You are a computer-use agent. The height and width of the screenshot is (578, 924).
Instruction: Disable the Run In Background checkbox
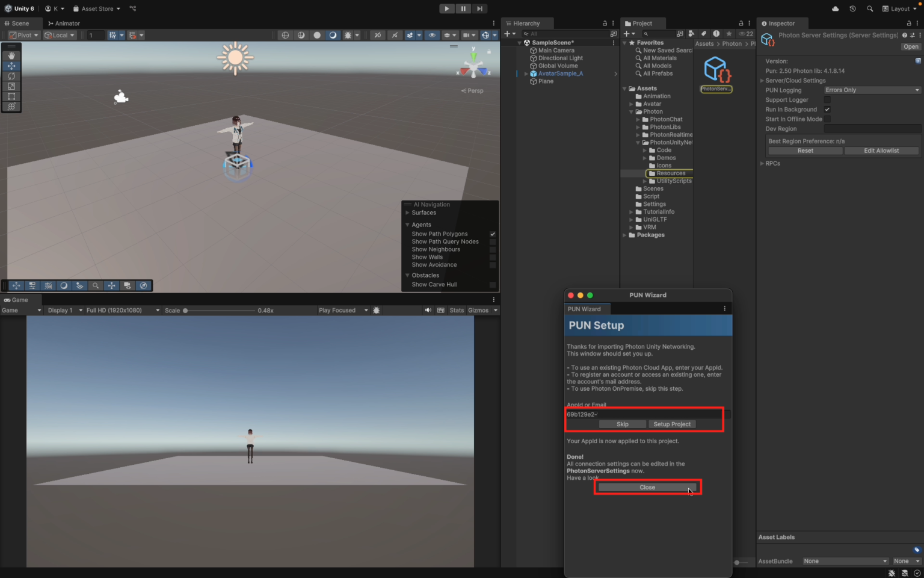click(827, 109)
